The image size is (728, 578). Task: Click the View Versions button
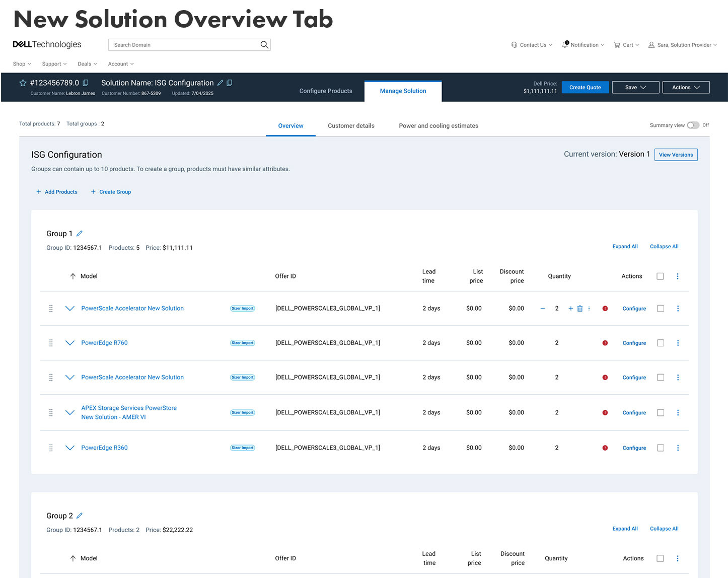pyautogui.click(x=676, y=155)
